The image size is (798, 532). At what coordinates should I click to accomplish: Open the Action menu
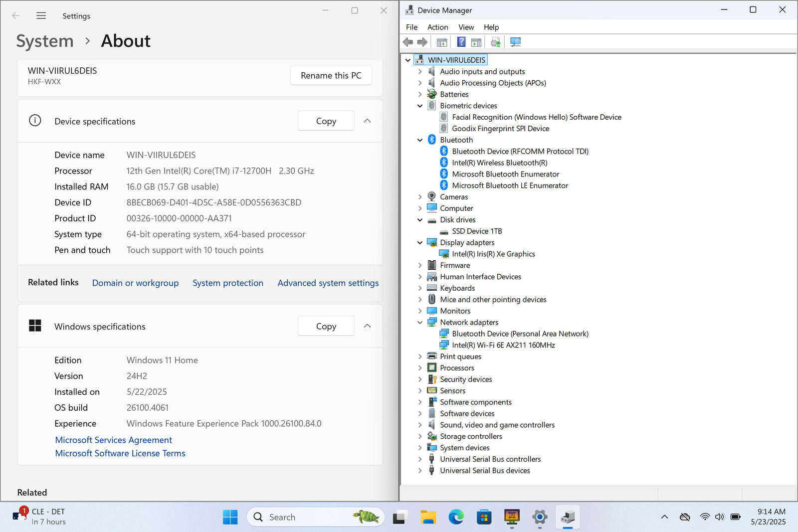tap(437, 27)
